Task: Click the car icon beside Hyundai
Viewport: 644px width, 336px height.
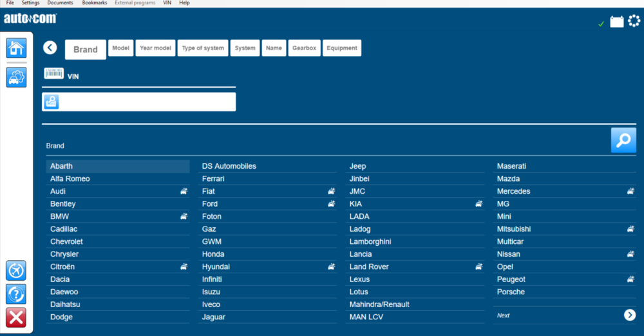Action: [332, 266]
